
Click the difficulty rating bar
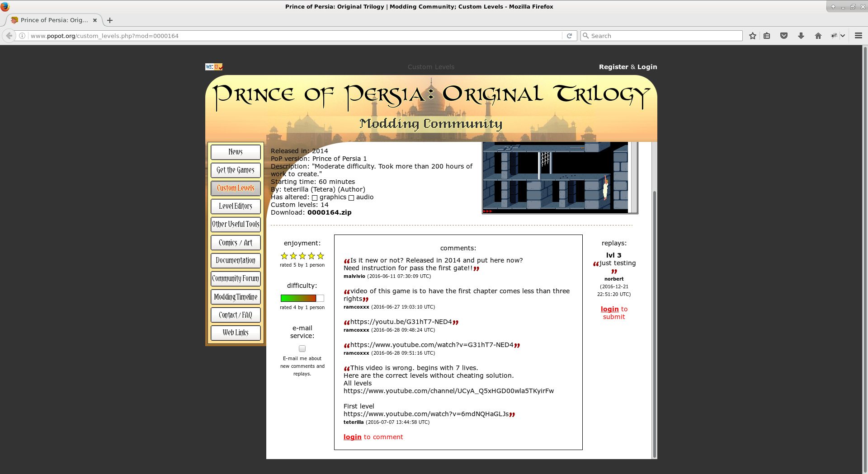(302, 298)
